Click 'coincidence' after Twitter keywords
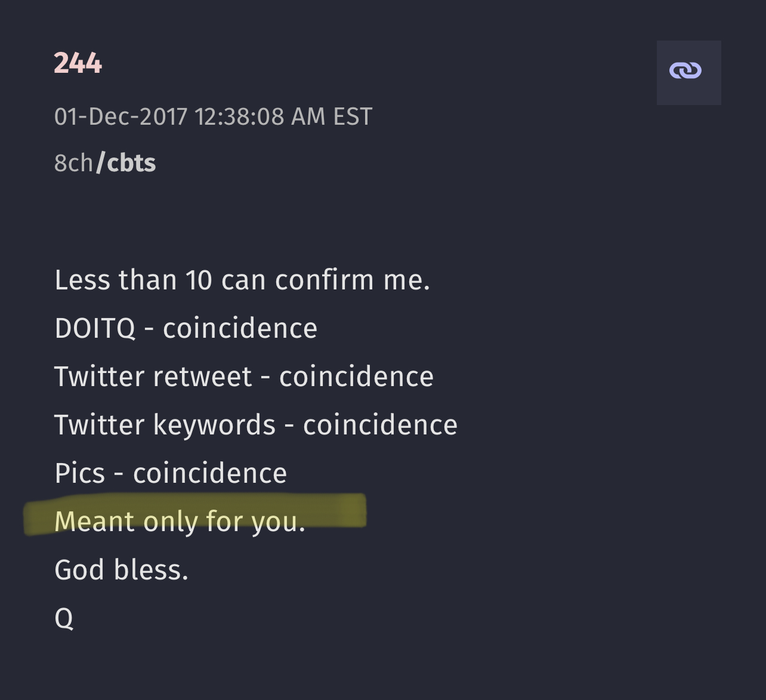The width and height of the screenshot is (766, 700). click(380, 425)
